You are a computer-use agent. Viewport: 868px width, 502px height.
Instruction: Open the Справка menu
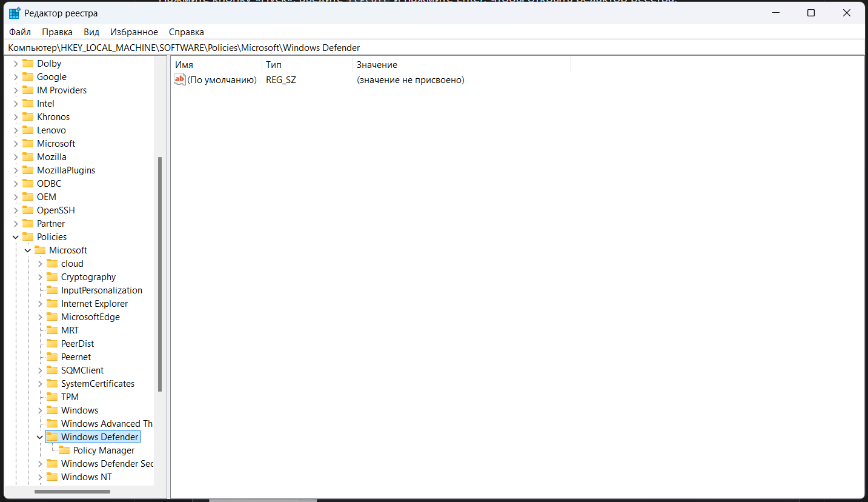click(187, 32)
